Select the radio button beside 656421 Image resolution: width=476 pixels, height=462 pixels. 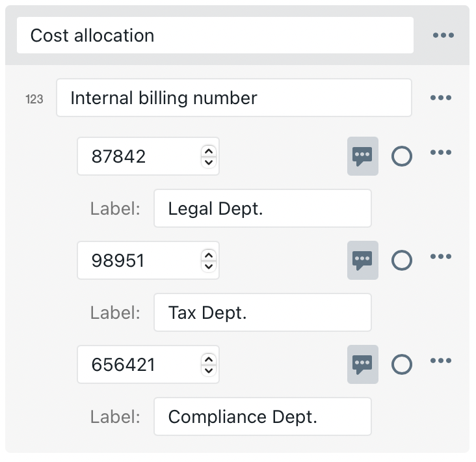[x=402, y=364]
